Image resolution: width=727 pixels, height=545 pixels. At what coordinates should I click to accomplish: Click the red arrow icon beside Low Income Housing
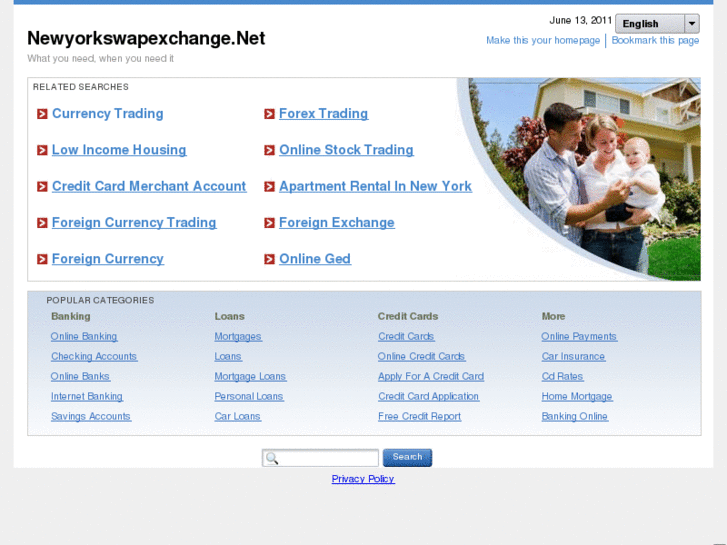42,150
